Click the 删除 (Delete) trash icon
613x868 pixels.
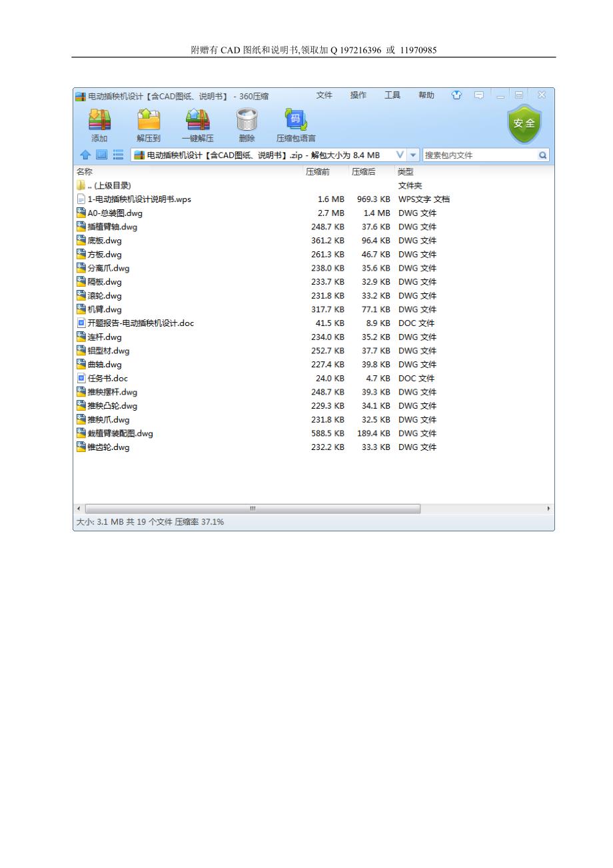coord(247,120)
